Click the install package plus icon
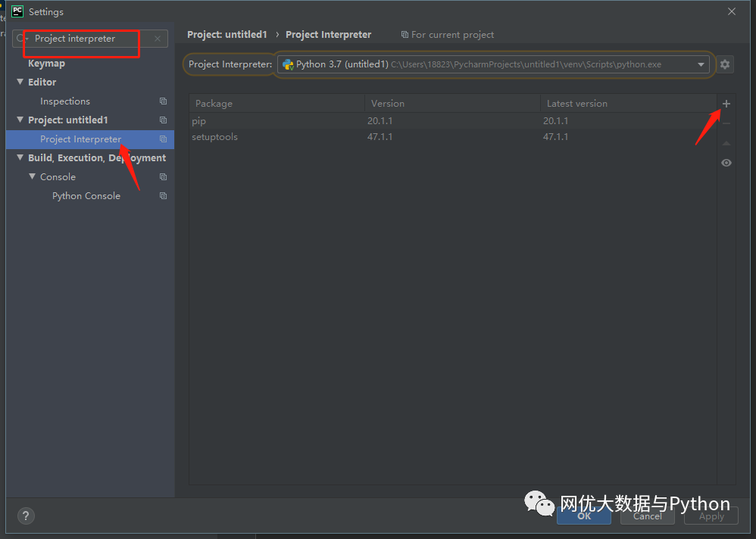 726,104
